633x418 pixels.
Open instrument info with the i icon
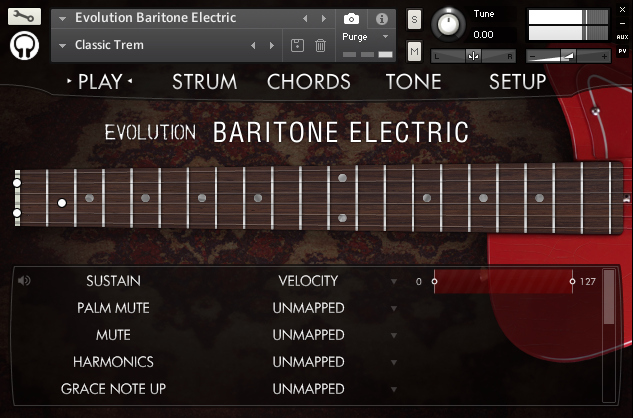(x=381, y=19)
